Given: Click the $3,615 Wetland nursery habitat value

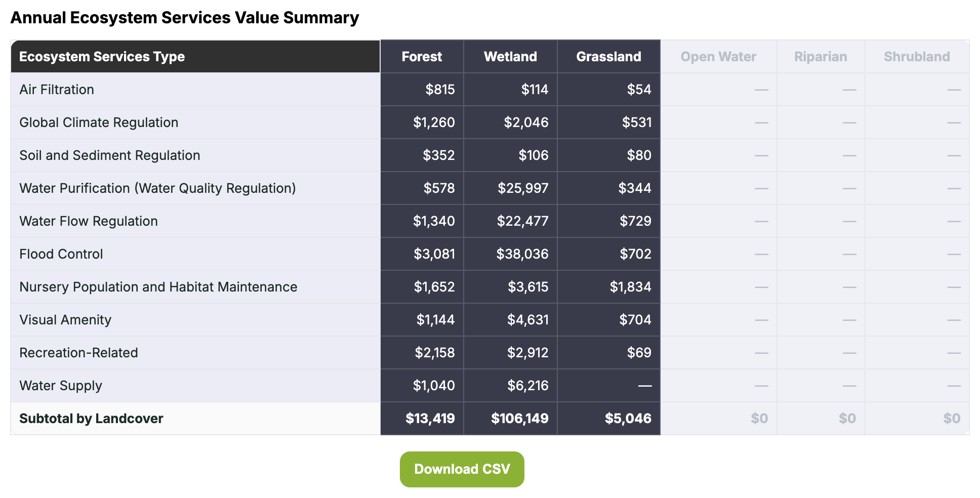Looking at the screenshot, I should pos(528,287).
